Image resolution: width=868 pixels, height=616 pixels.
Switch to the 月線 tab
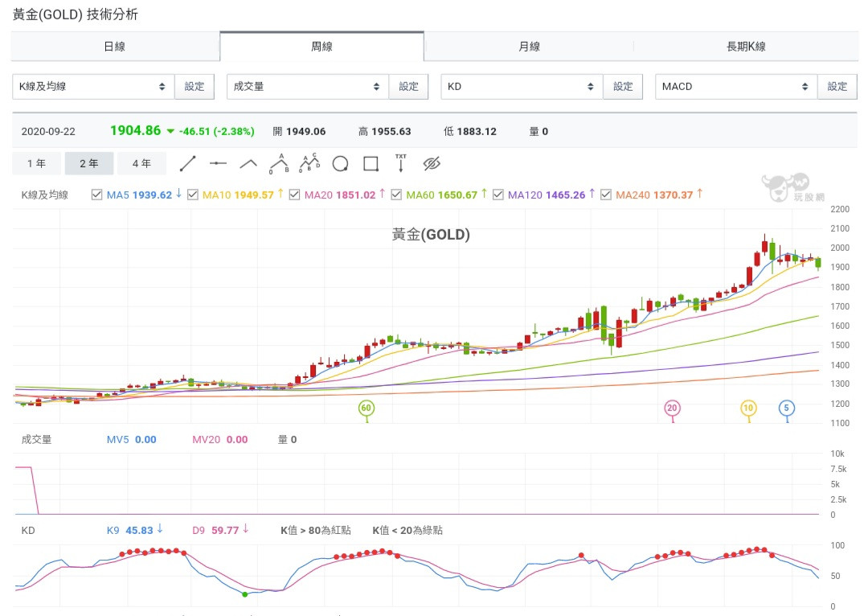[x=529, y=47]
